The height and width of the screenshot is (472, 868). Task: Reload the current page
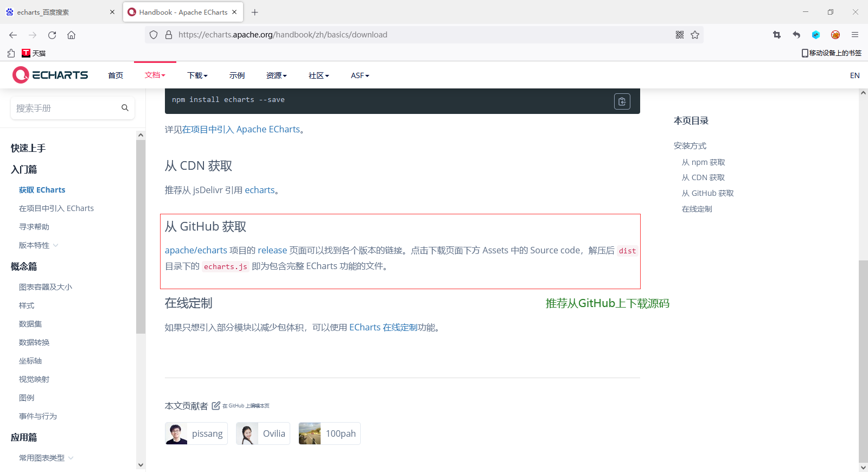tap(52, 35)
